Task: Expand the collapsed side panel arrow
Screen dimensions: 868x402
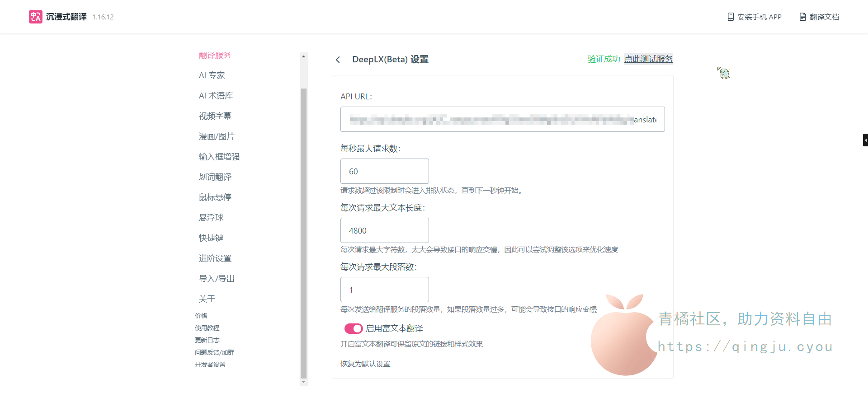Action: (865, 140)
